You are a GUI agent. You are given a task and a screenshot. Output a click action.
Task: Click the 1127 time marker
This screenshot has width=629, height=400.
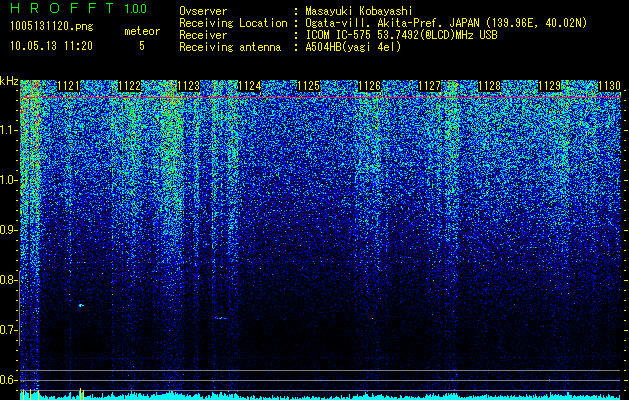(429, 86)
